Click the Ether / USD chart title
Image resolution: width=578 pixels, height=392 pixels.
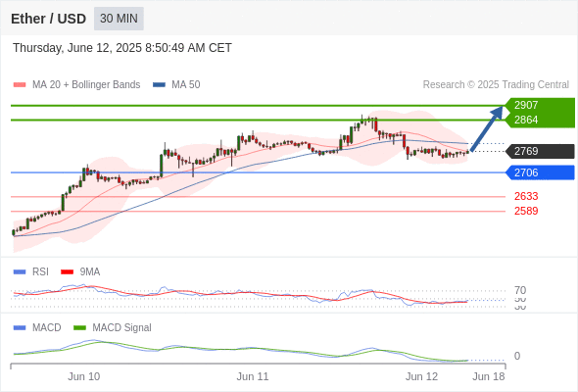48,19
